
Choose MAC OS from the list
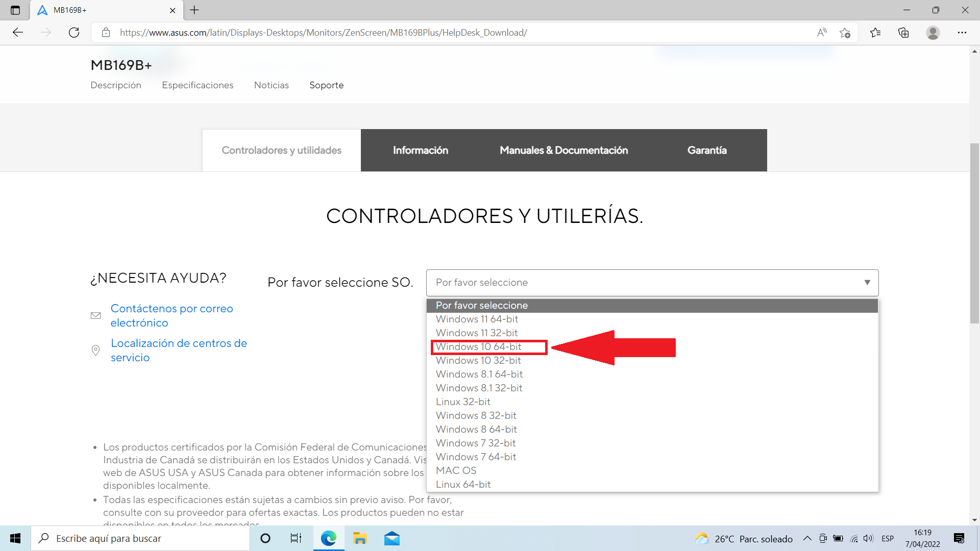(x=456, y=470)
